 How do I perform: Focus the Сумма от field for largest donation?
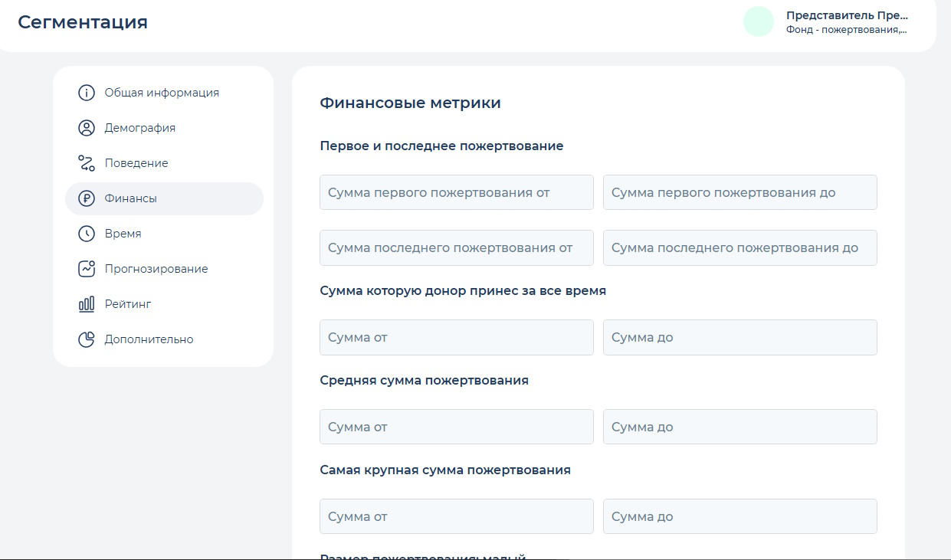pos(456,516)
